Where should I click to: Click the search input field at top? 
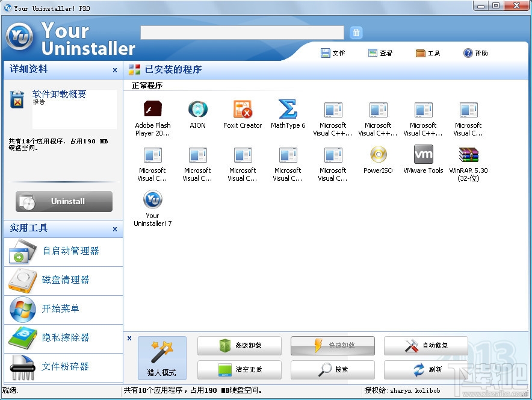pyautogui.click(x=243, y=33)
